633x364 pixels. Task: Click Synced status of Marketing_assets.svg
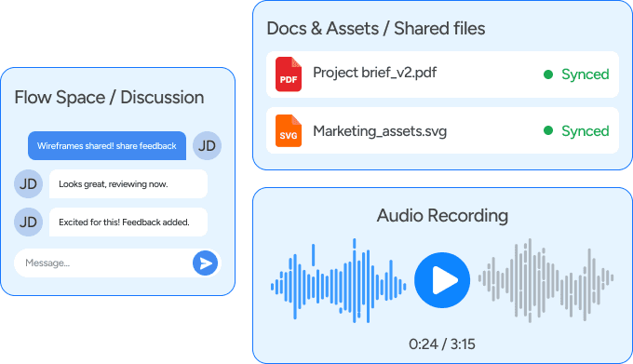pos(585,131)
